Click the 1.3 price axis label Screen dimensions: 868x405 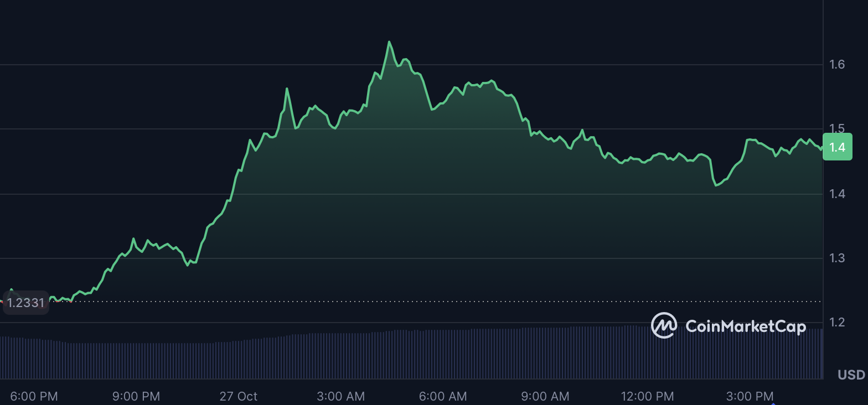(837, 258)
